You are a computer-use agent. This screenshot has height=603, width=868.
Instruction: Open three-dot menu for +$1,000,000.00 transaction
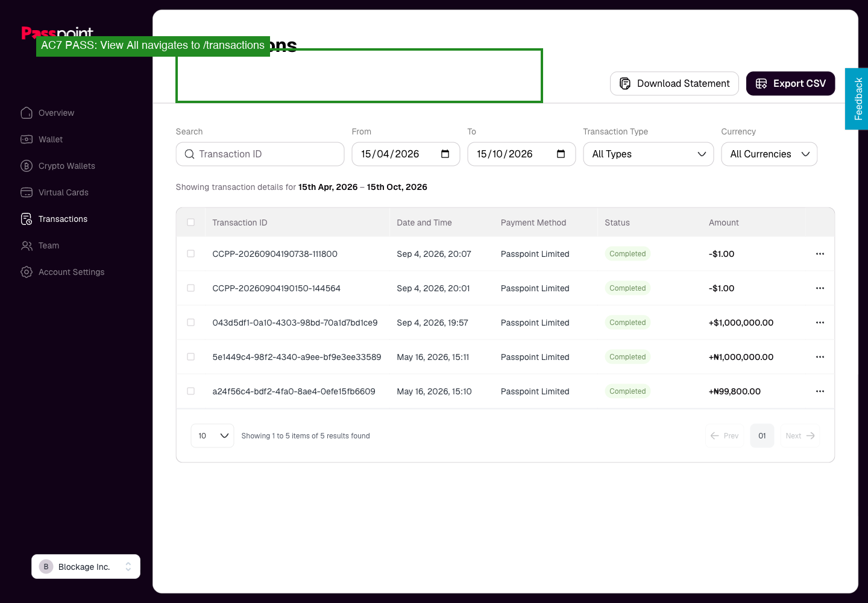pyautogui.click(x=820, y=323)
